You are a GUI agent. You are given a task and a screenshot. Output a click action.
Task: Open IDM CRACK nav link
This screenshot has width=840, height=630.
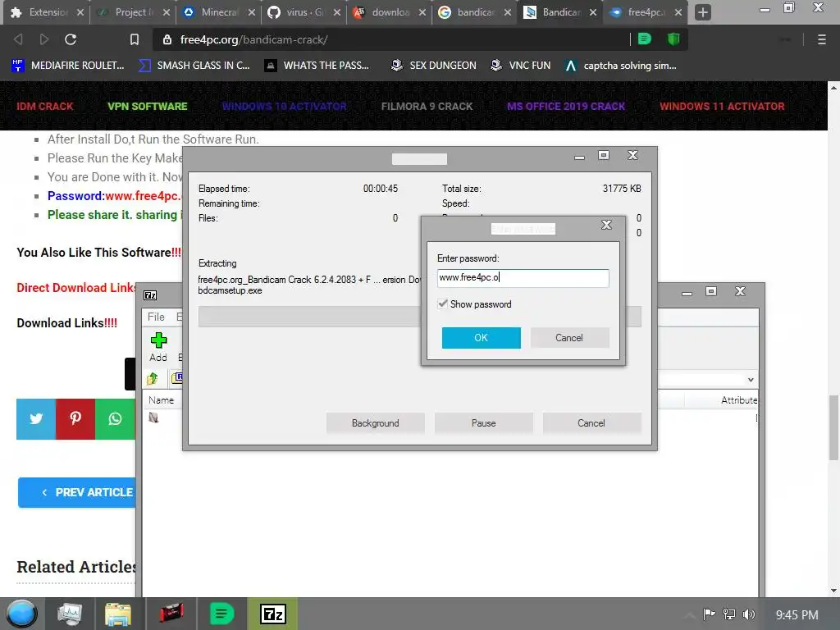pos(45,106)
